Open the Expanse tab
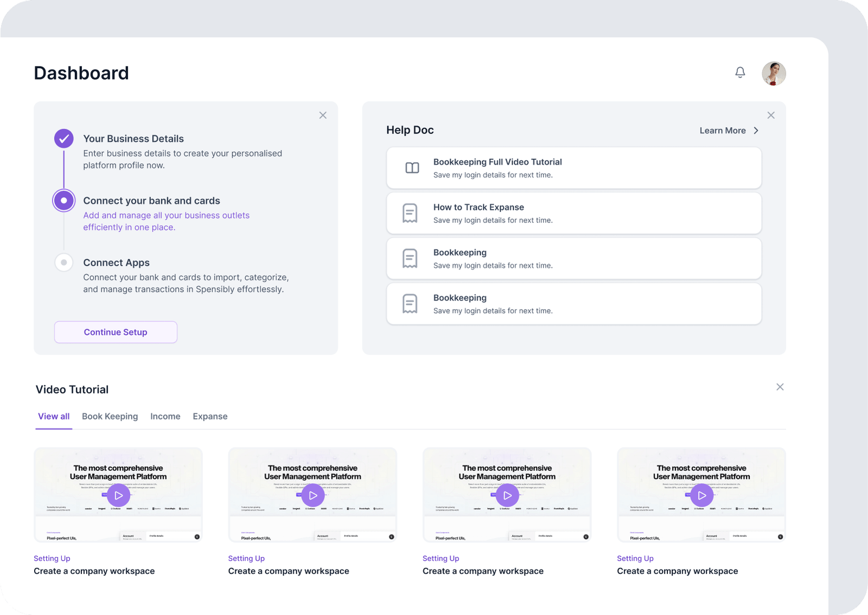This screenshot has height=615, width=868. tap(210, 417)
